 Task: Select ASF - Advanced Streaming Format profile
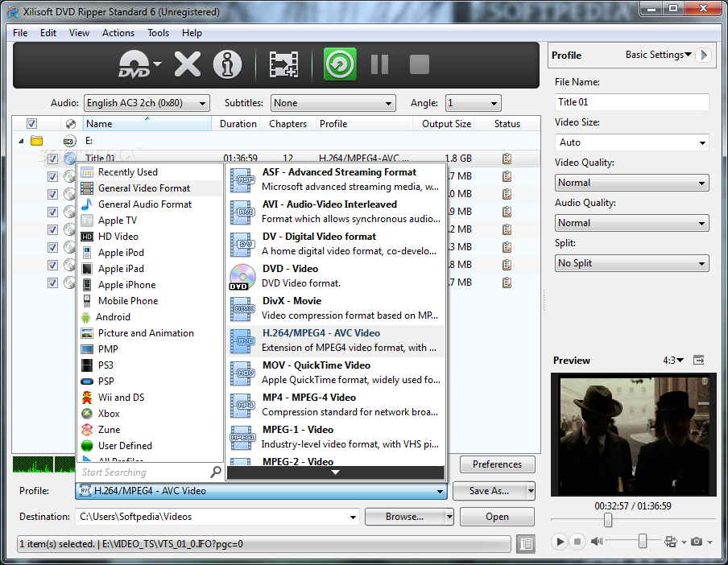[335, 179]
